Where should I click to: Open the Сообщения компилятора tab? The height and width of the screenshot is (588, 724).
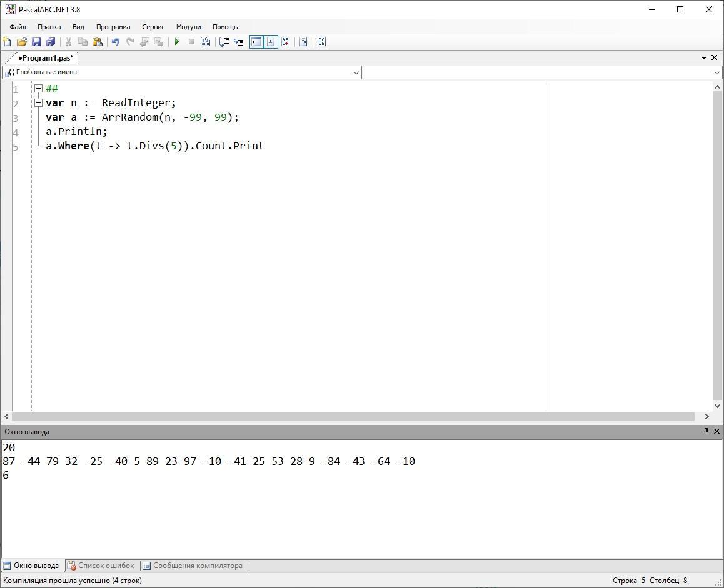(197, 566)
